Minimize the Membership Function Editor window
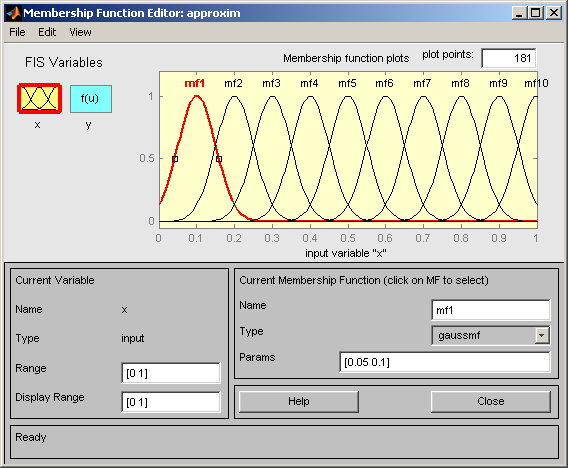The image size is (568, 468). click(519, 13)
